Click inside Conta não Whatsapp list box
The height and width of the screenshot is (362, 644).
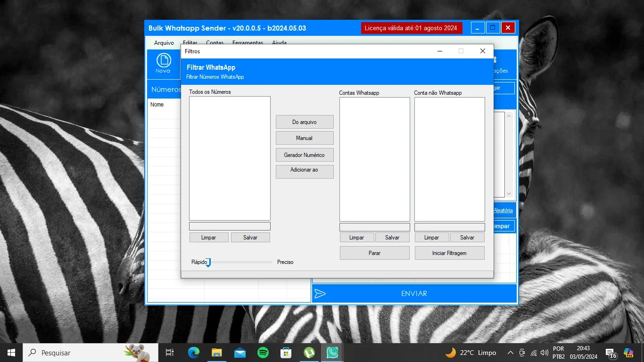[450, 159]
